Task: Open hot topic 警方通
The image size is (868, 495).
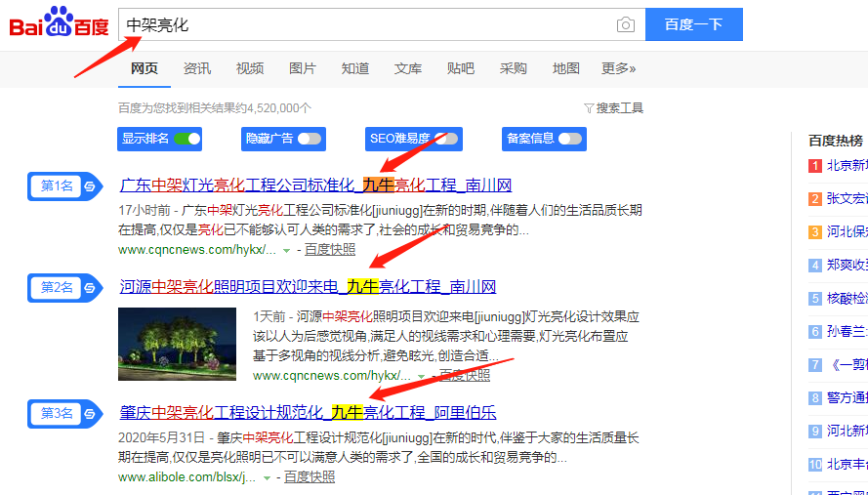Action: 847,398
